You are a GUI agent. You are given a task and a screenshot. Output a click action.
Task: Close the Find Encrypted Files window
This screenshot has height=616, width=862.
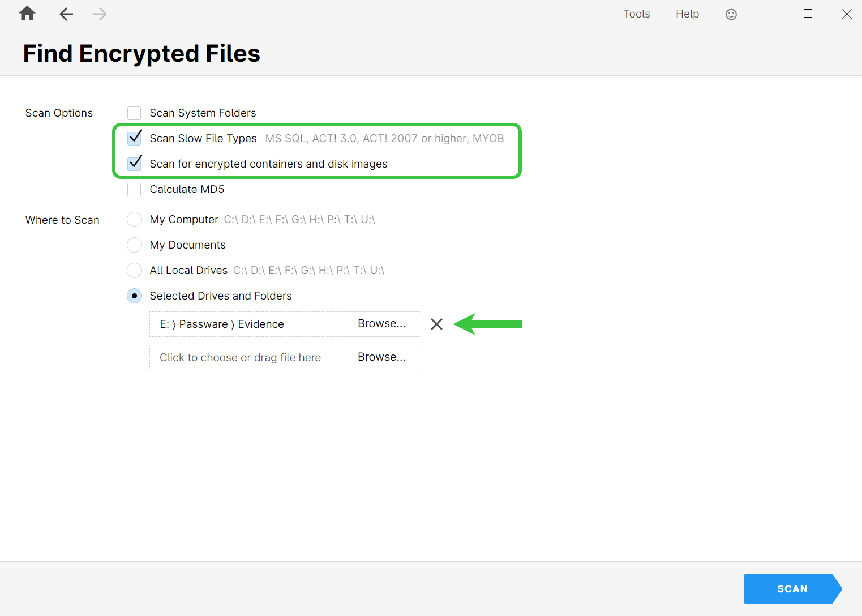pyautogui.click(x=846, y=14)
